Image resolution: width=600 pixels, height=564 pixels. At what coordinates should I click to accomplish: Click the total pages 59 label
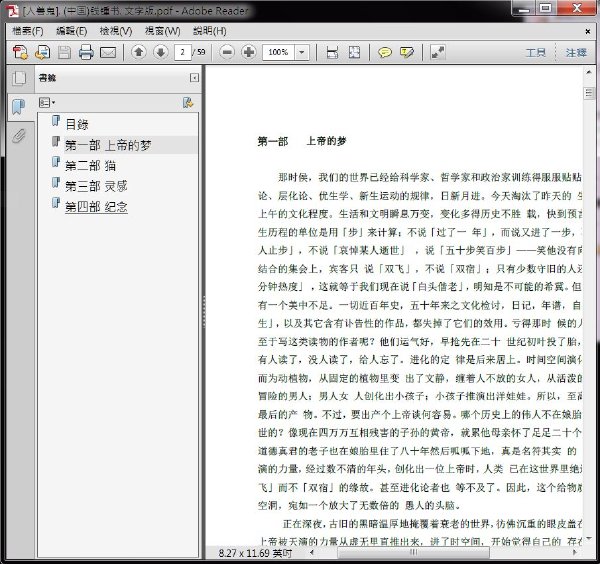click(x=199, y=52)
